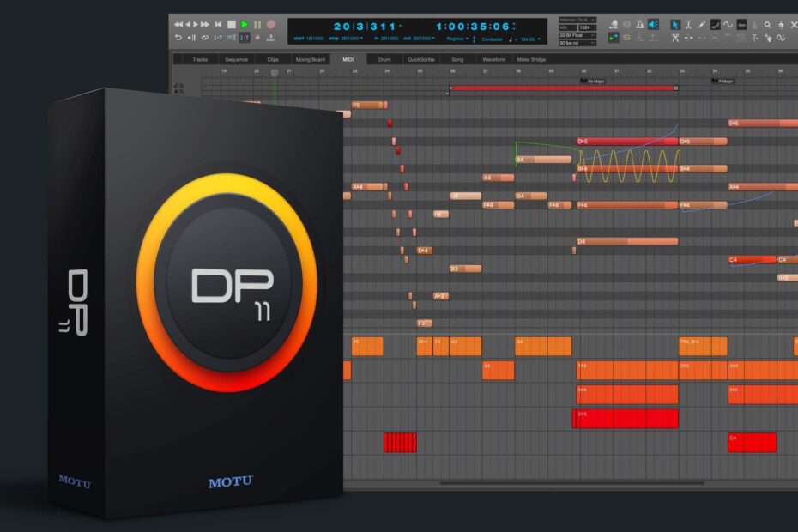The width and height of the screenshot is (798, 532).
Task: Click the F5 note near measure 23
Action: point(368,105)
